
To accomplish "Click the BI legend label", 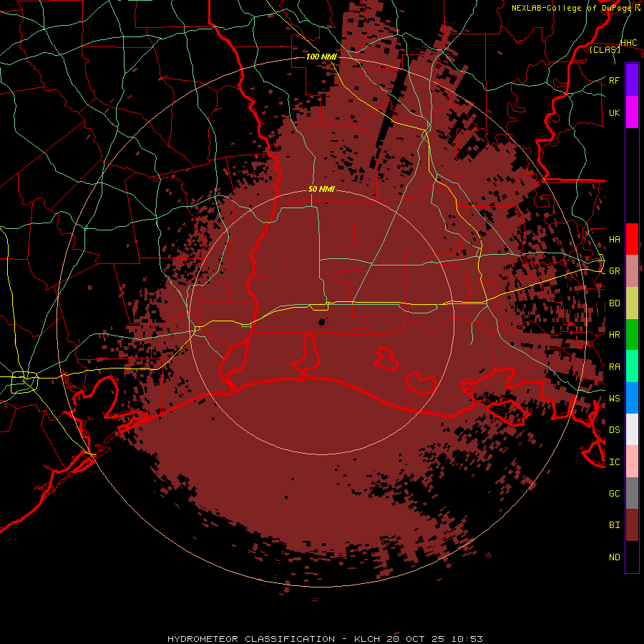I will pos(615,525).
